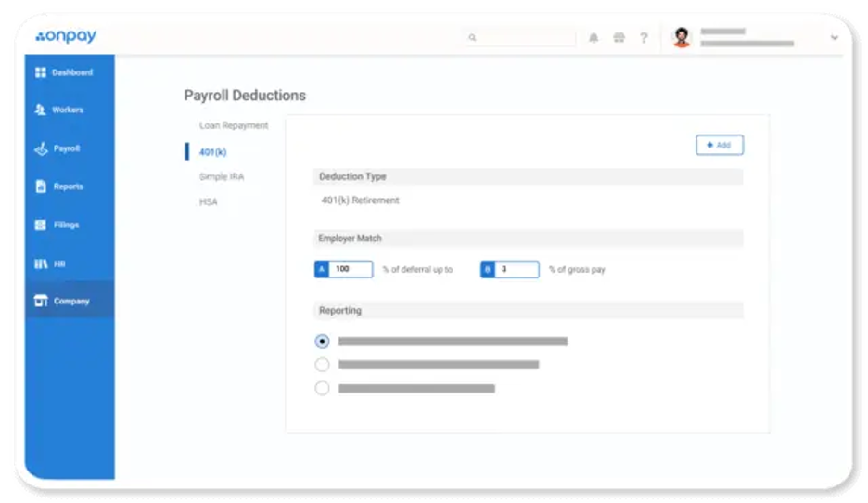
Task: Click the Company storefront icon
Action: 41,301
